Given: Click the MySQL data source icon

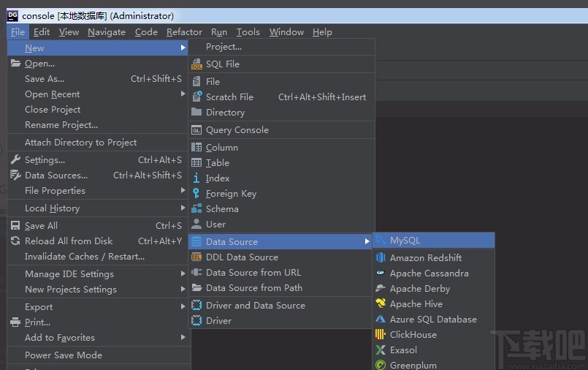Looking at the screenshot, I should click(x=381, y=241).
